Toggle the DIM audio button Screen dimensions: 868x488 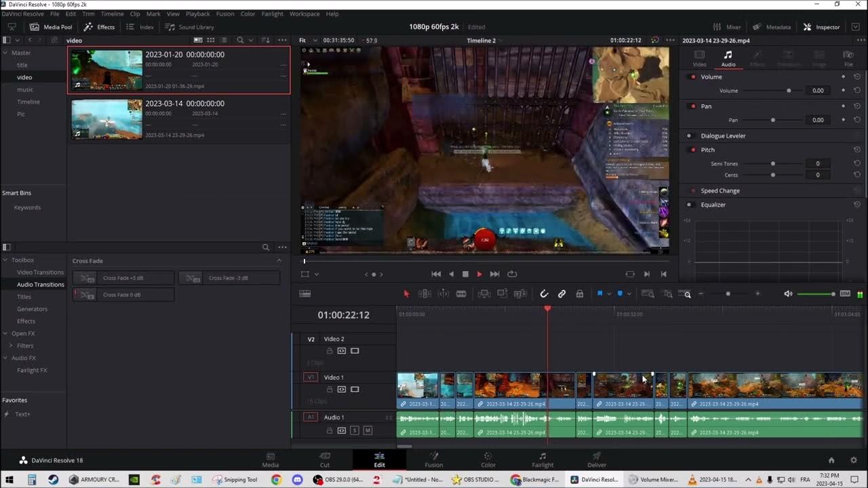click(x=845, y=293)
